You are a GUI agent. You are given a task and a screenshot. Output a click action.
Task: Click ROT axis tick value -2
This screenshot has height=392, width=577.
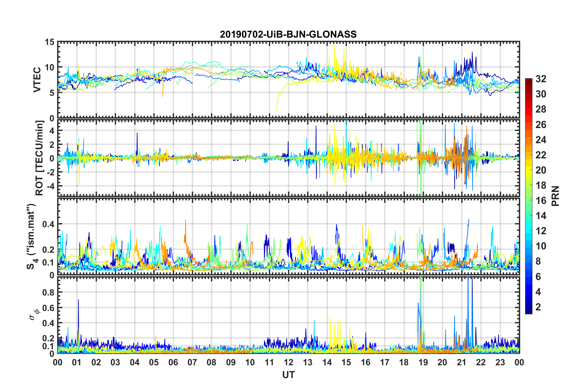[x=50, y=172]
